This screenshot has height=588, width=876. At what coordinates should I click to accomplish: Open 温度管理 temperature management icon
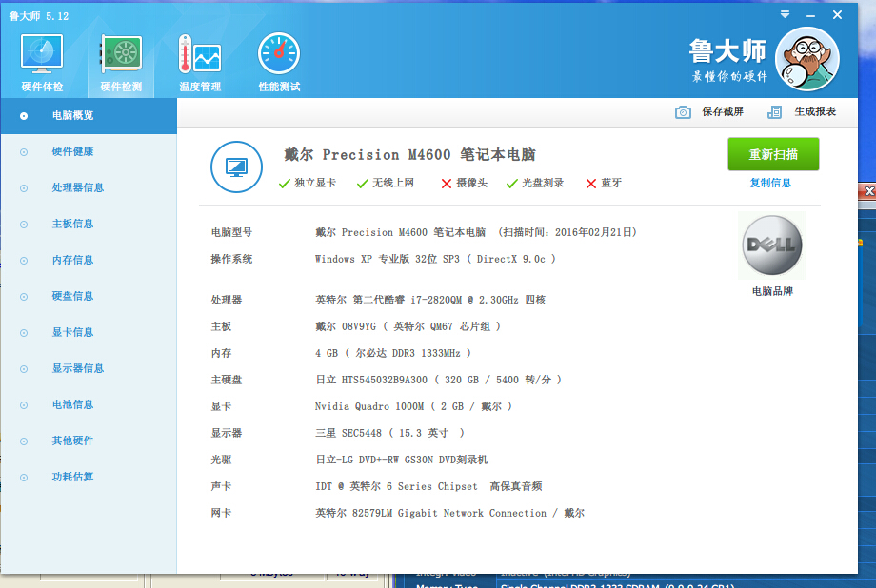[x=199, y=55]
